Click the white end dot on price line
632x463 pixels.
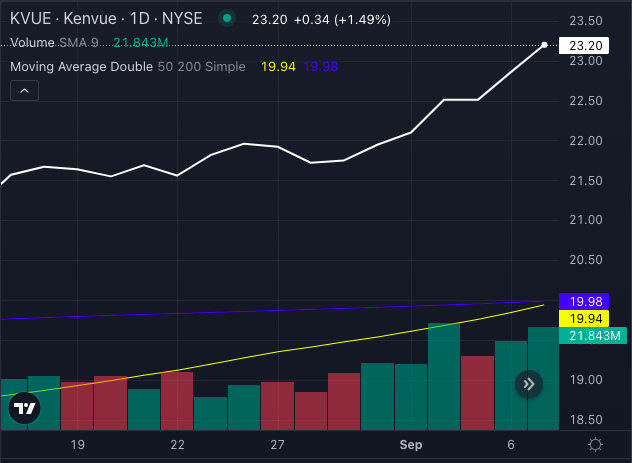[x=544, y=45]
